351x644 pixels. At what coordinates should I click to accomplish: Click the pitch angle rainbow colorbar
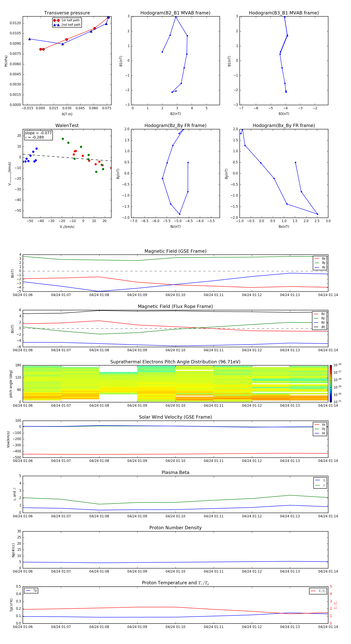(331, 384)
